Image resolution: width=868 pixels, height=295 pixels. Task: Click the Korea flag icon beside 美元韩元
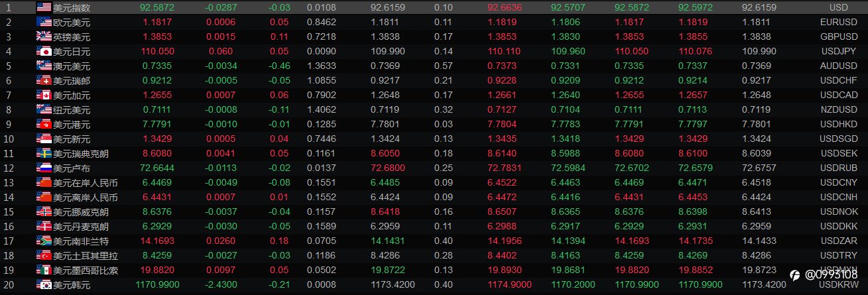point(44,284)
